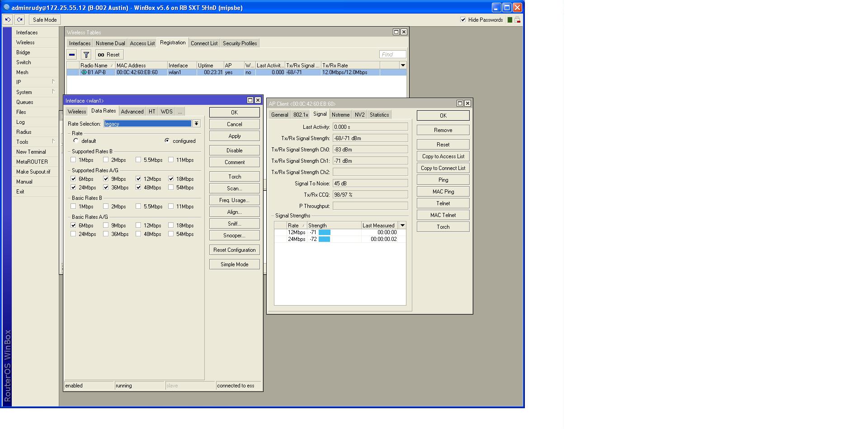Click the Apply button in the Interface window

235,136
